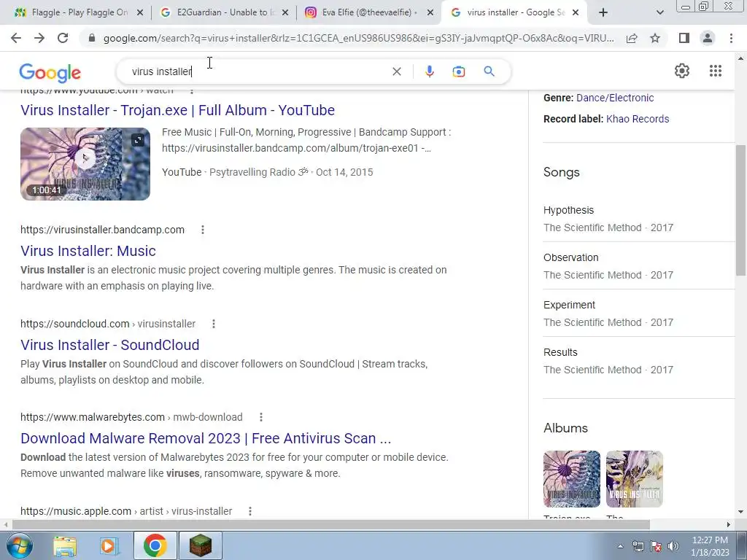Focus the Chrome address bar URL

click(358, 38)
